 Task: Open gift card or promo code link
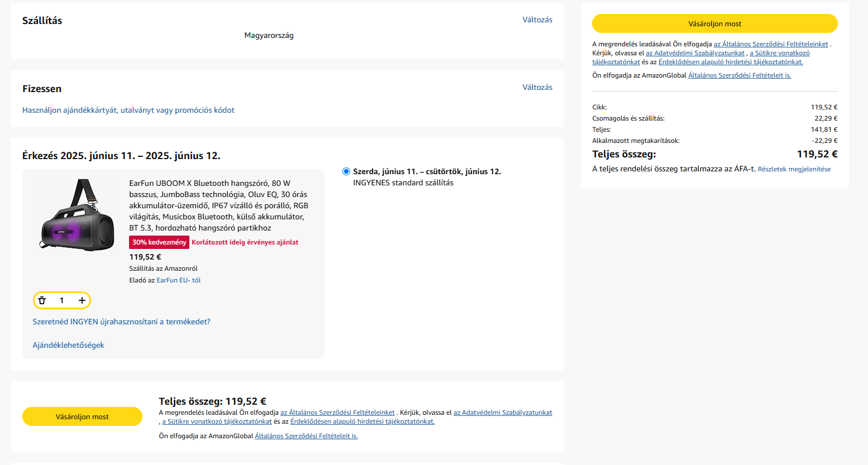[x=128, y=110]
